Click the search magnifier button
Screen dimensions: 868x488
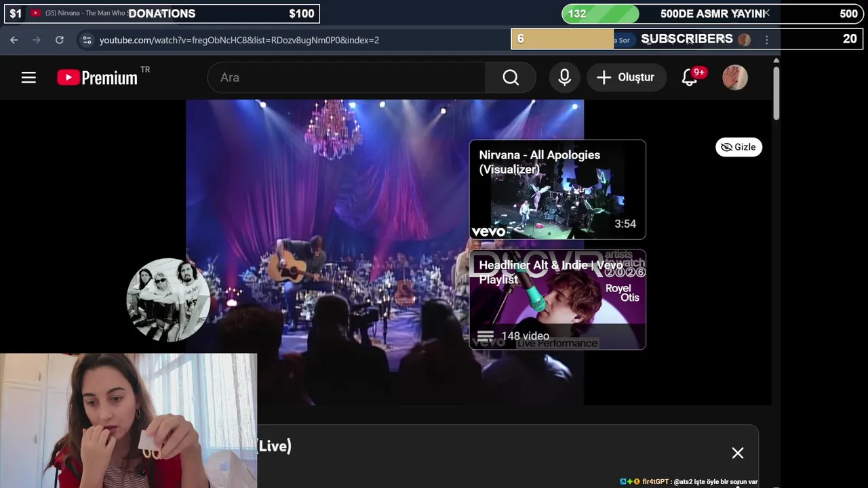click(x=511, y=77)
